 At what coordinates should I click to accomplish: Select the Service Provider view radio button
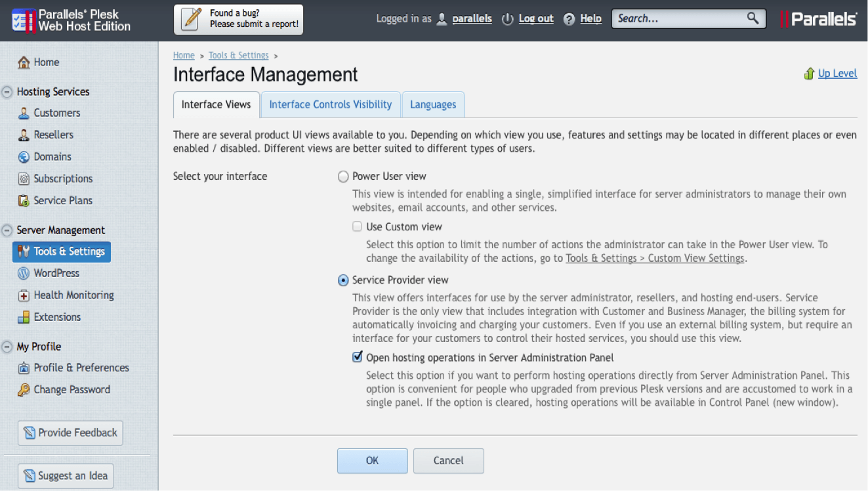pos(343,280)
